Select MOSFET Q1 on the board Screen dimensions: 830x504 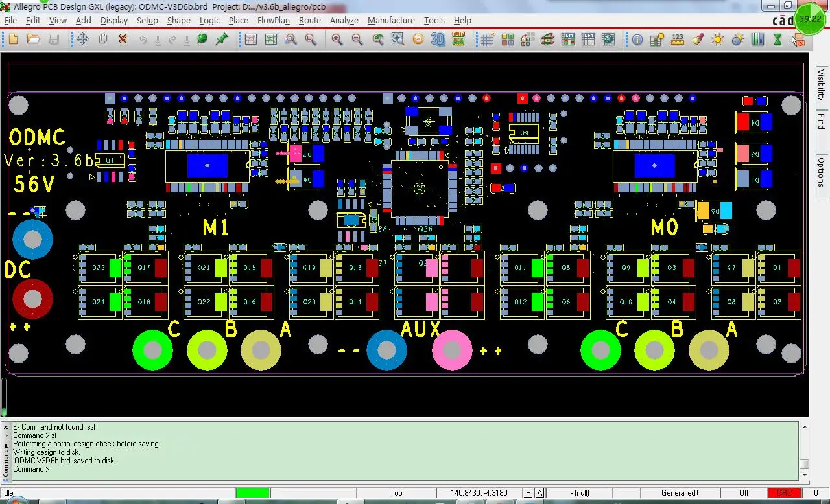pyautogui.click(x=778, y=268)
